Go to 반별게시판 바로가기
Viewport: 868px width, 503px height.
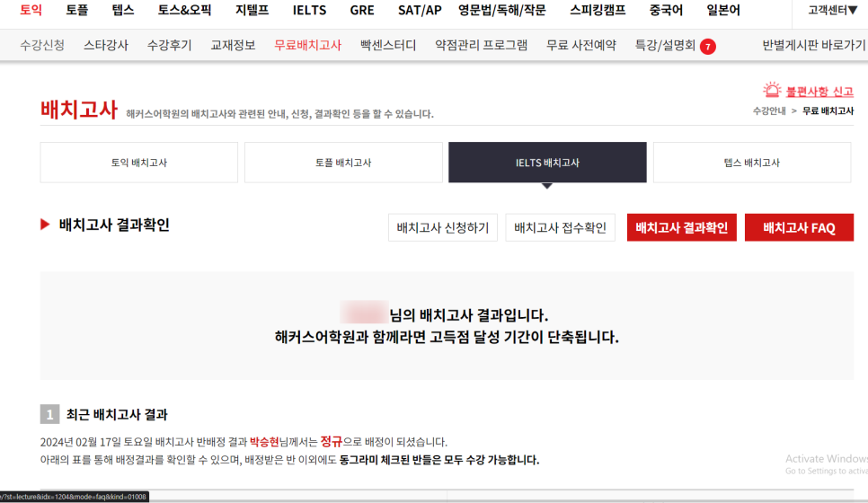[x=814, y=46]
